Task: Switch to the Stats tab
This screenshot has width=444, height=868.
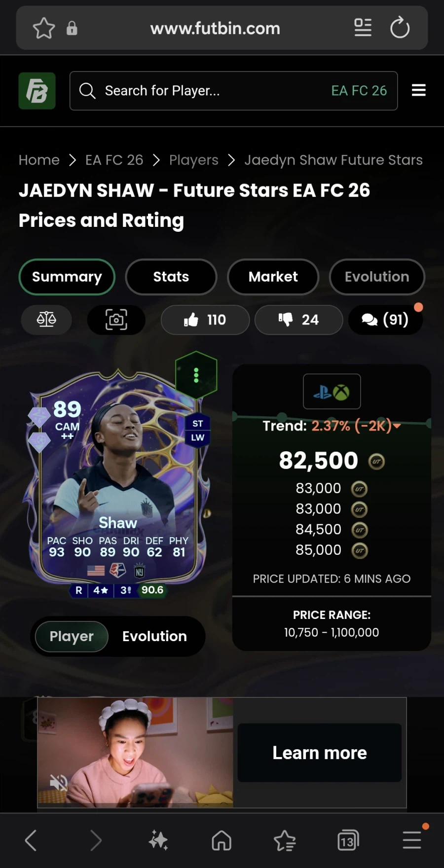Action: (x=171, y=277)
